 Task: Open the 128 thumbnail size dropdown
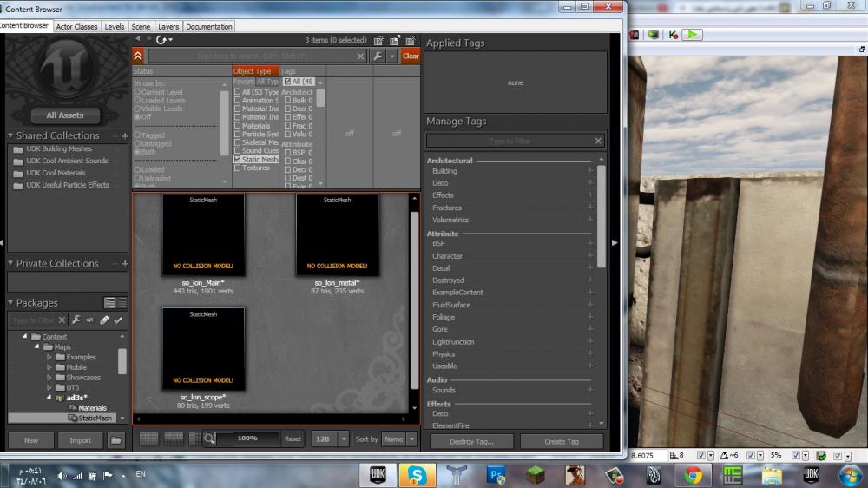point(343,439)
